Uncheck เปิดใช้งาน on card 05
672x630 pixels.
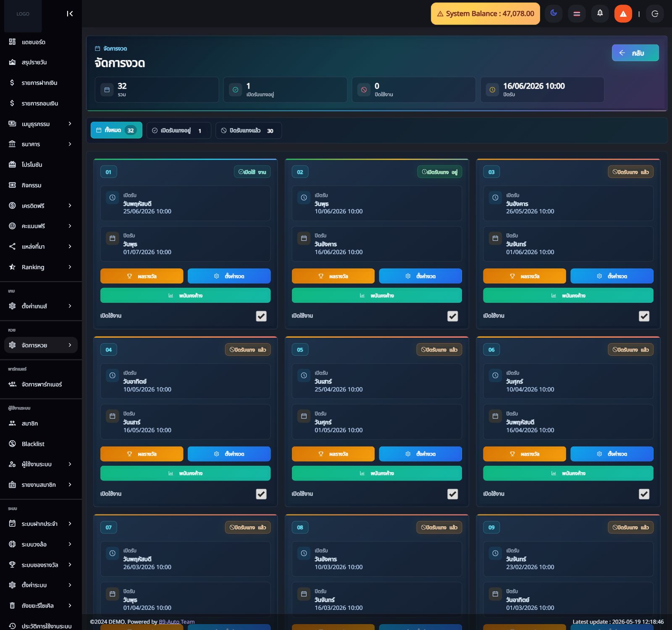453,494
